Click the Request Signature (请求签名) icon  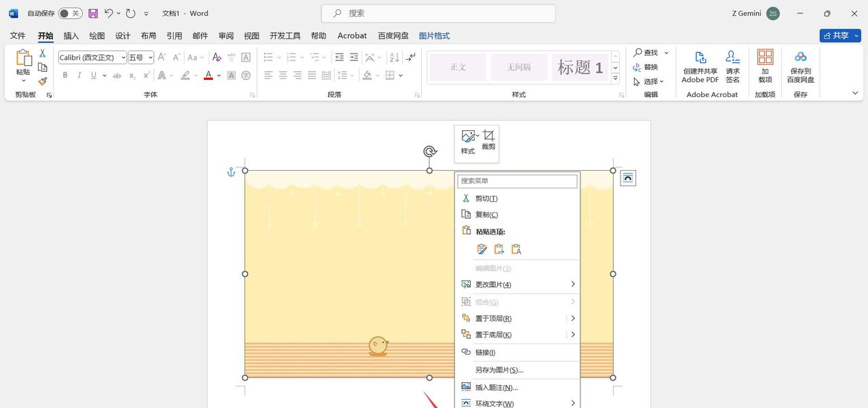(x=732, y=66)
